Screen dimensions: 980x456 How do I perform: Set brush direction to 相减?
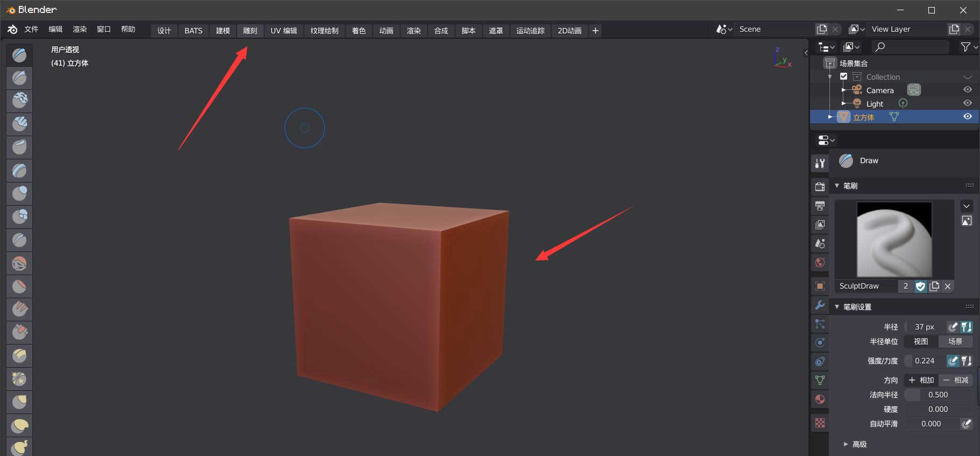[955, 380]
